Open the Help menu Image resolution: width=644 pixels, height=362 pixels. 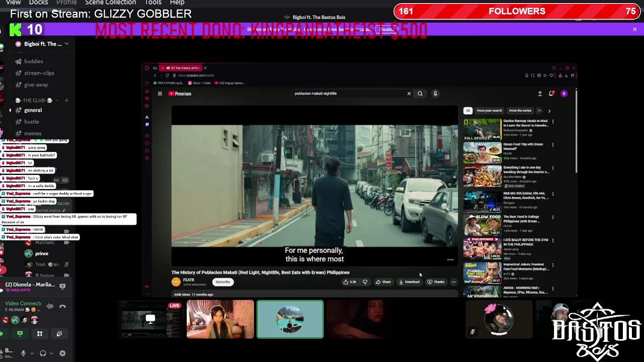[177, 3]
